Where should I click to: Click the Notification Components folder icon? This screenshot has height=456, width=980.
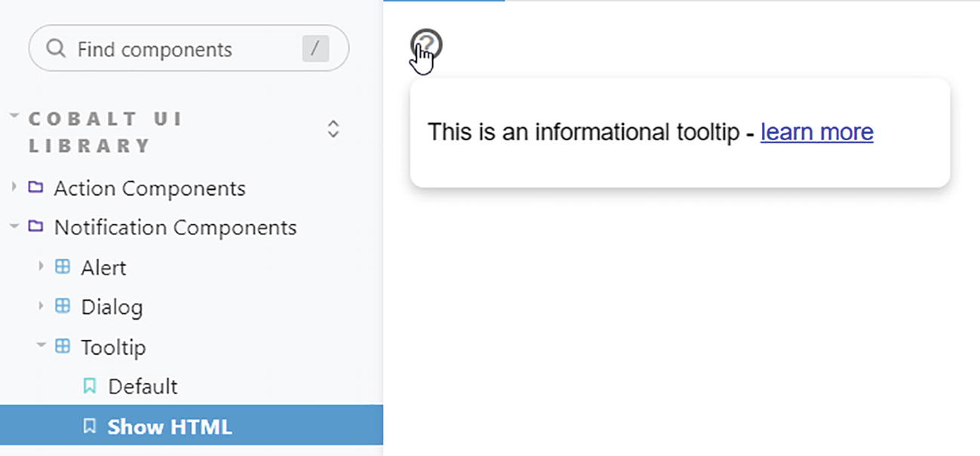(x=35, y=226)
